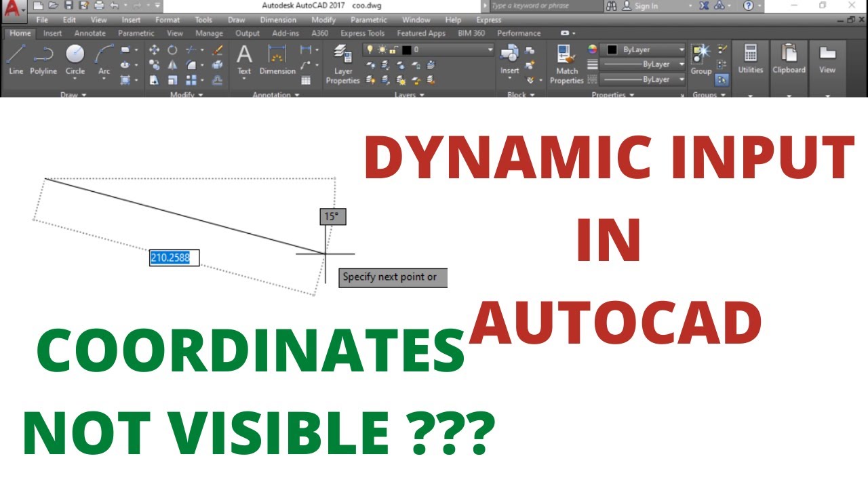
Task: Activate the Copy tool in Modify panel
Action: tap(155, 65)
